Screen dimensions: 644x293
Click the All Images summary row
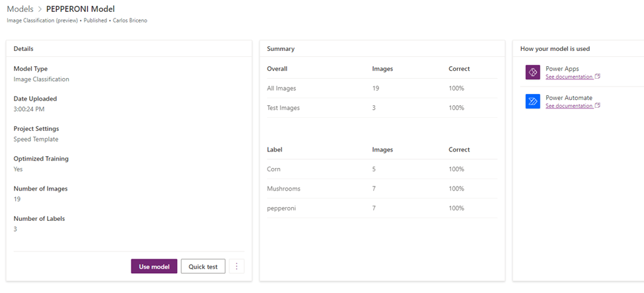coord(382,88)
